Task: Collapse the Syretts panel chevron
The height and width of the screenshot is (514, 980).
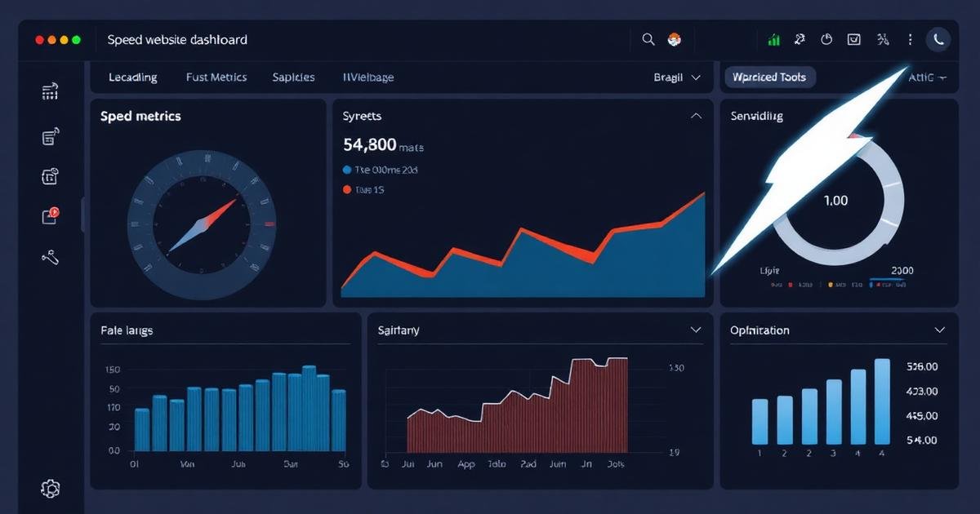Action: (x=696, y=117)
